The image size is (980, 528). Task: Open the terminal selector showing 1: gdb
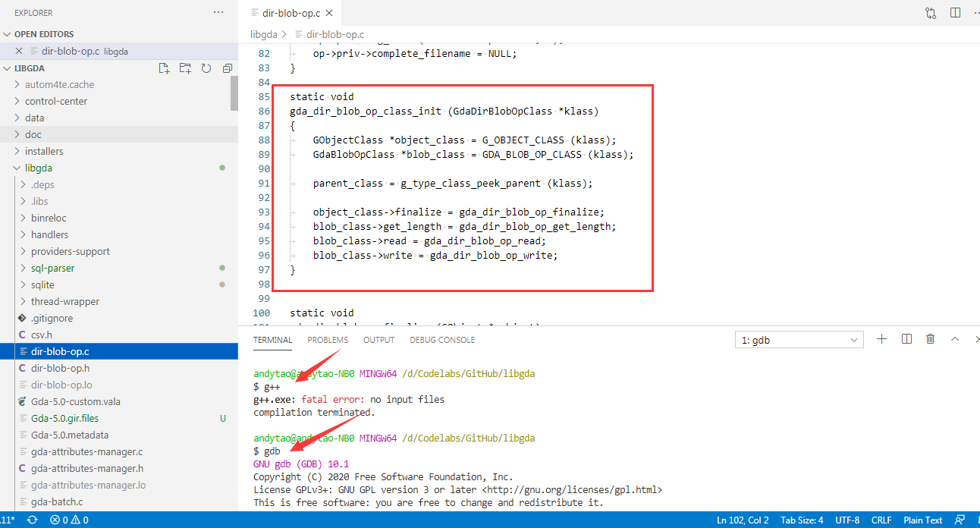click(799, 339)
